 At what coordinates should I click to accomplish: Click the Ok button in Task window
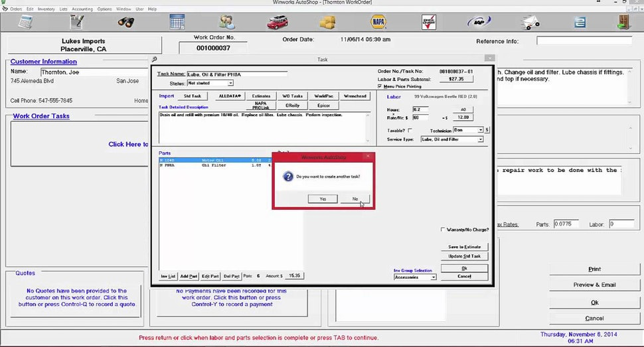(464, 268)
